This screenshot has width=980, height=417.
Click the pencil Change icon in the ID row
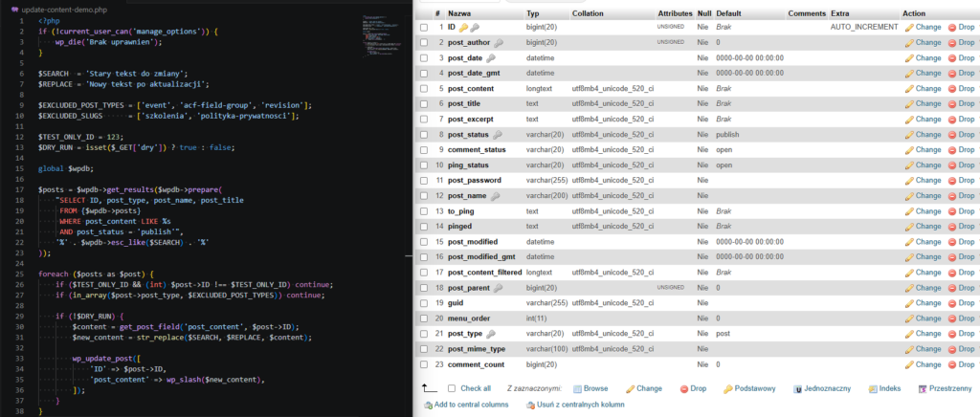click(909, 28)
